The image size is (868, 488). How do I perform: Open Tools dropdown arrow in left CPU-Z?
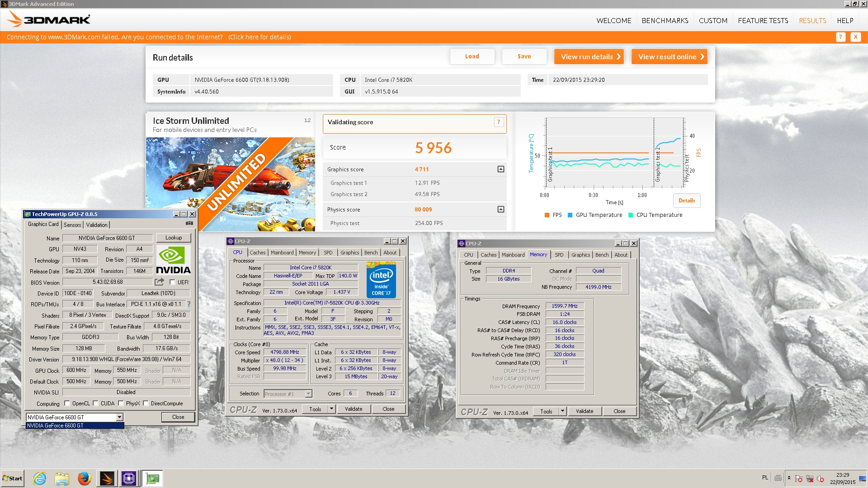point(331,409)
